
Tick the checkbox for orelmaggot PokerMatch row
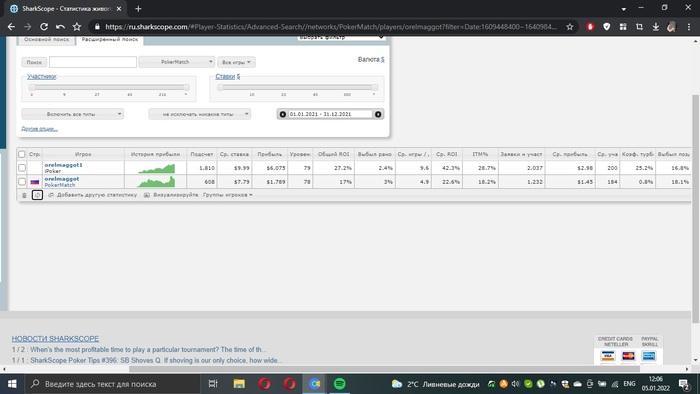[x=22, y=182]
